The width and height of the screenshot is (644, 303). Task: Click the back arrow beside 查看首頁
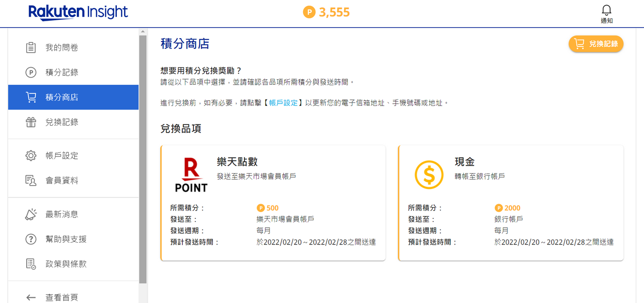[x=31, y=297]
